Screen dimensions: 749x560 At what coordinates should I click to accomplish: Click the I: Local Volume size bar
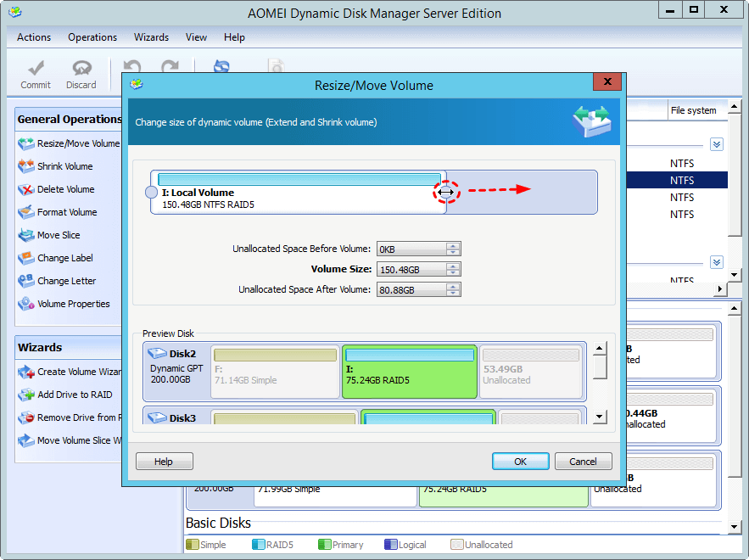[299, 179]
